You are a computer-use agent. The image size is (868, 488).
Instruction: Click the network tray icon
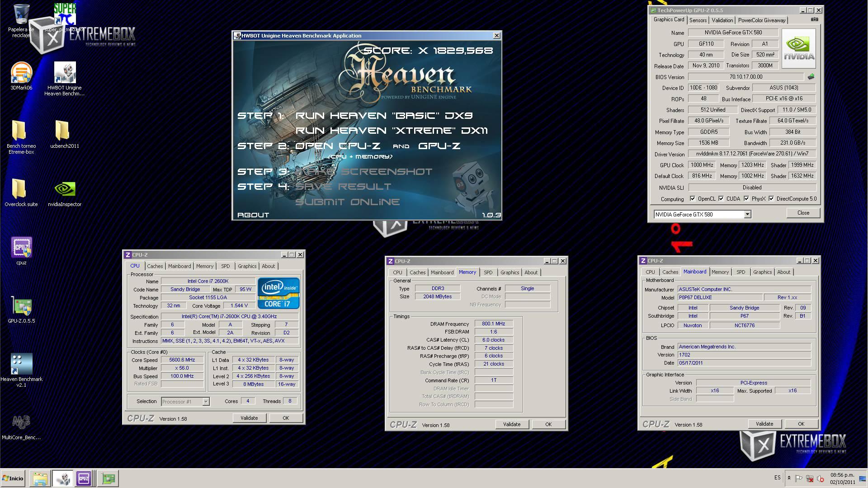809,479
